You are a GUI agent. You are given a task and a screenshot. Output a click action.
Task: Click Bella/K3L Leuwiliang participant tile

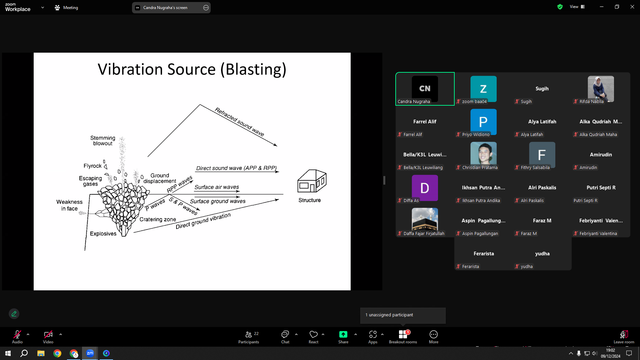point(425,155)
